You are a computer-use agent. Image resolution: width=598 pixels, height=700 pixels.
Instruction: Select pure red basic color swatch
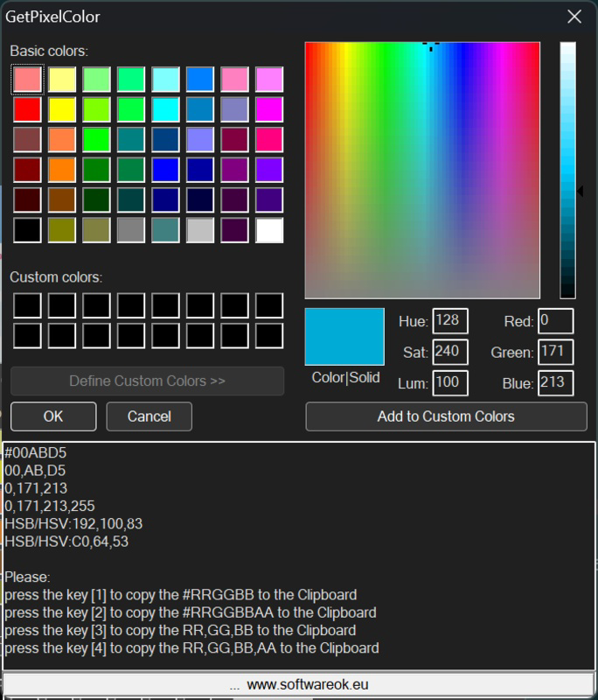[27, 109]
